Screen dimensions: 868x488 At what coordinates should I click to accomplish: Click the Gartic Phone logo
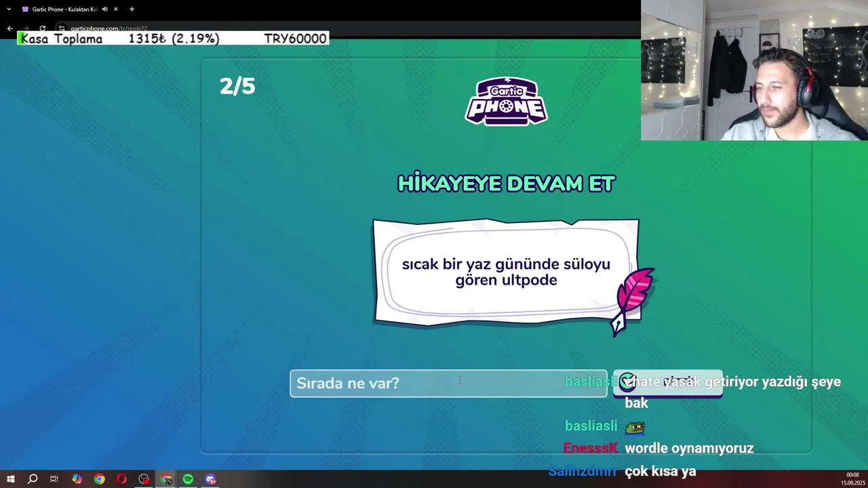click(x=506, y=102)
